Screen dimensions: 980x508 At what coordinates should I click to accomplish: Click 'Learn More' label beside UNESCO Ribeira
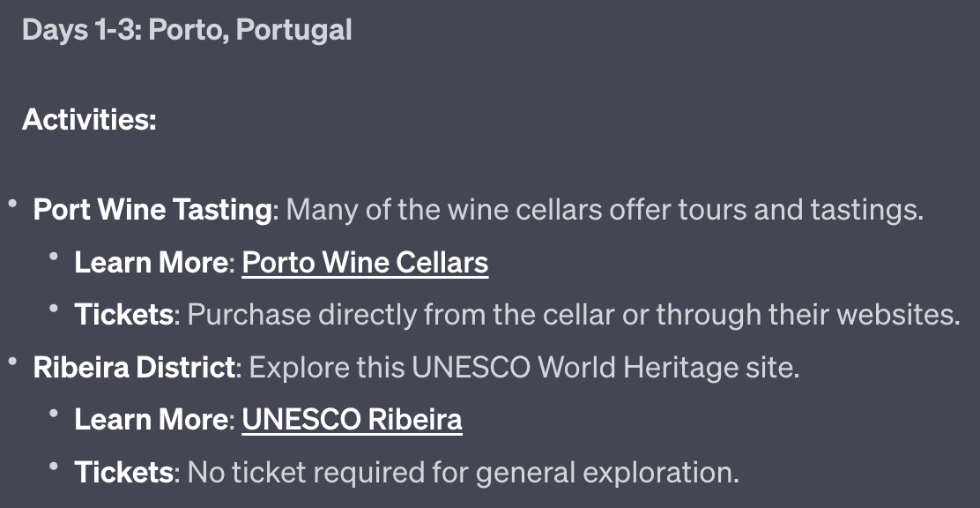point(150,419)
